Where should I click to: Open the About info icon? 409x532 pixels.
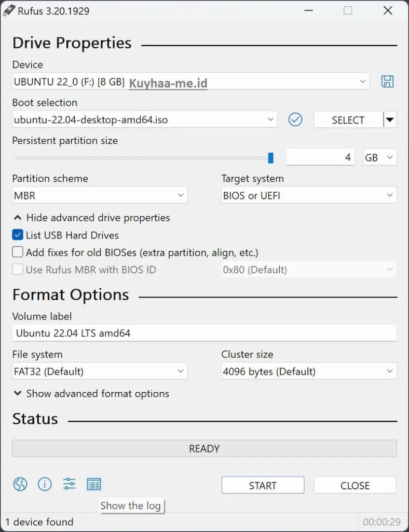coord(45,485)
